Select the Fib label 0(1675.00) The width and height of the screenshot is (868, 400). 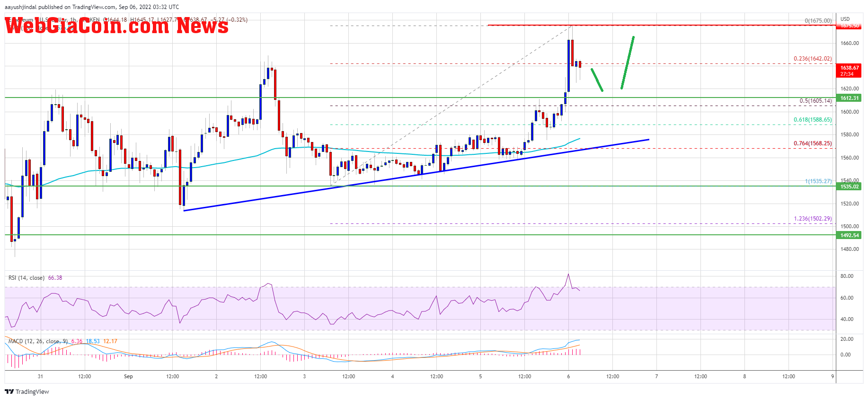818,20
